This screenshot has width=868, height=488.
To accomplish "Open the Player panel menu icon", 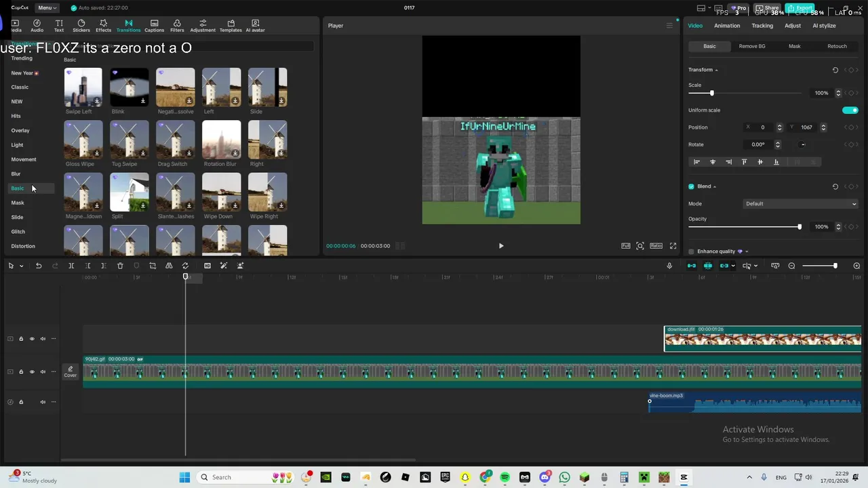I will click(669, 26).
